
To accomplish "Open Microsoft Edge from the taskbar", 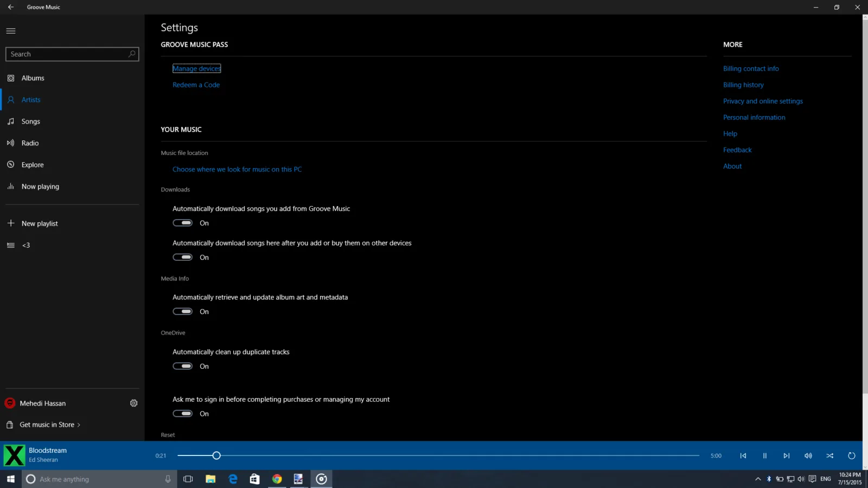I will point(233,479).
